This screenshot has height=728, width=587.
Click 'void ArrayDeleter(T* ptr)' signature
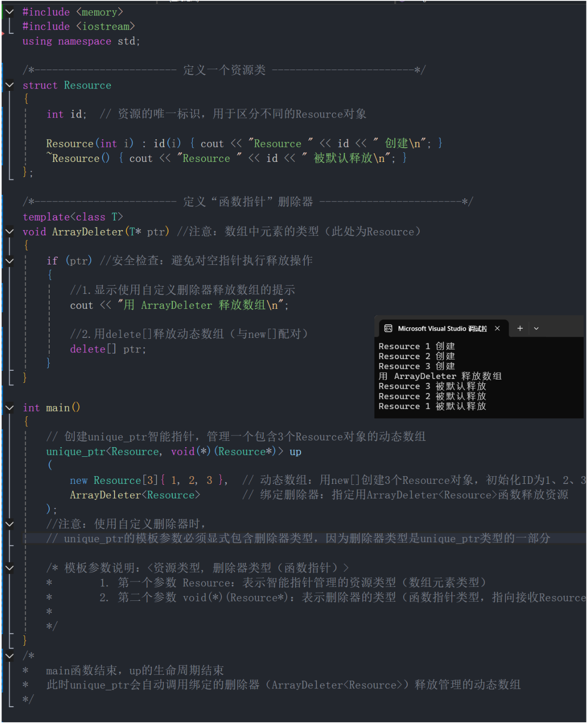tap(96, 232)
